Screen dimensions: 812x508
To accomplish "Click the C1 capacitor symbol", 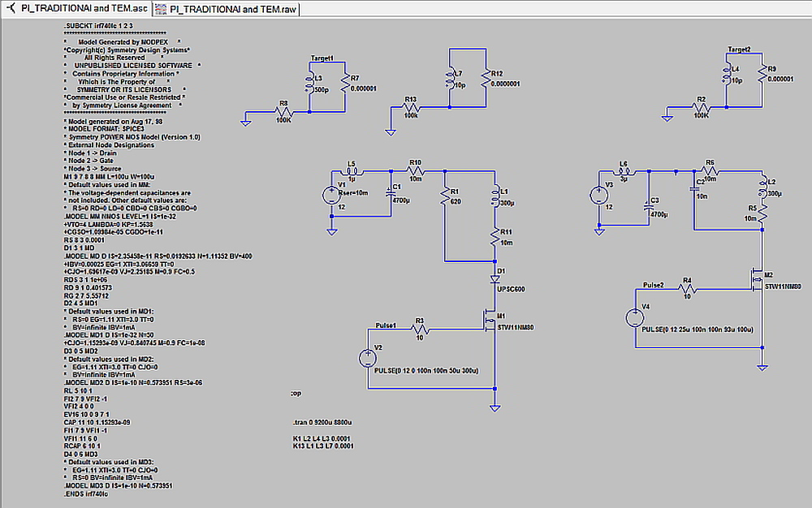I will pos(385,193).
